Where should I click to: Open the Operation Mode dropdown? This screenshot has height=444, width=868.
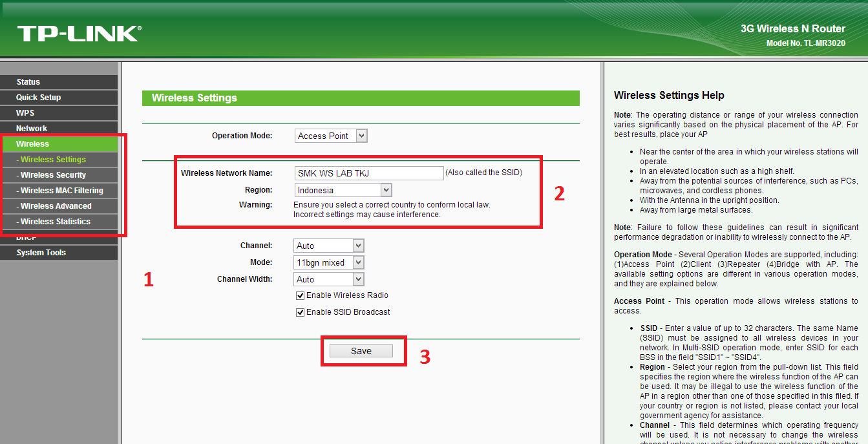click(331, 136)
